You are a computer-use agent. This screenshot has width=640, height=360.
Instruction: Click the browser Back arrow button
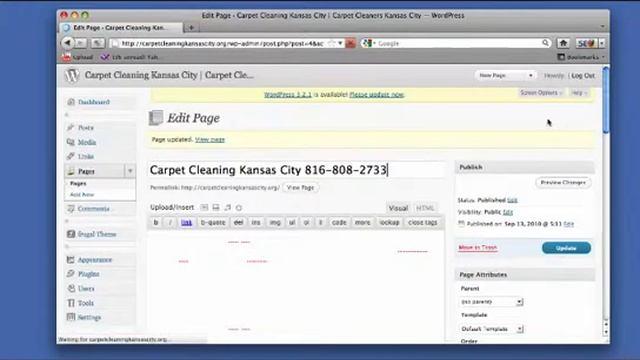[x=67, y=43]
